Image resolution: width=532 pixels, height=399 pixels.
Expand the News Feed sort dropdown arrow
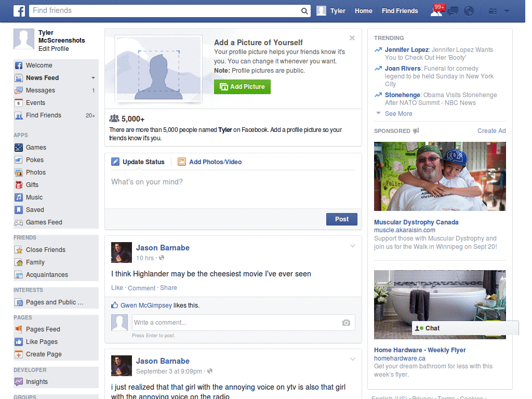93,78
